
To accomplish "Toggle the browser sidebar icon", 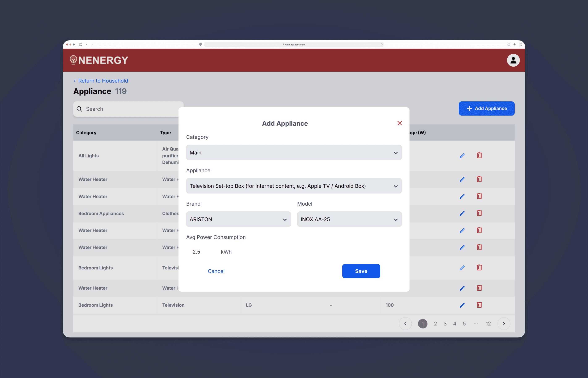I will (x=80, y=45).
